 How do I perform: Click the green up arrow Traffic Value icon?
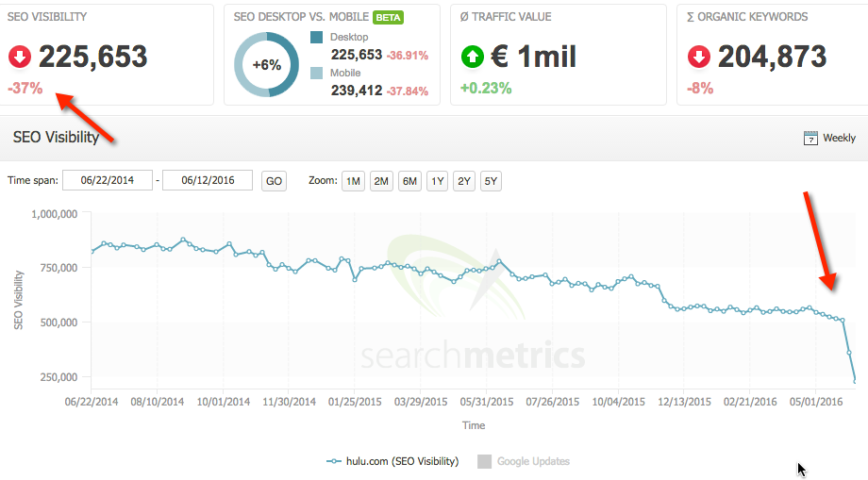[x=473, y=57]
